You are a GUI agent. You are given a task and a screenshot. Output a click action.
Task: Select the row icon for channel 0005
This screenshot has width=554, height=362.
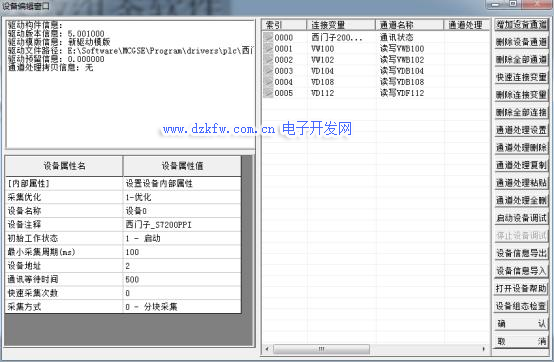tap(269, 93)
